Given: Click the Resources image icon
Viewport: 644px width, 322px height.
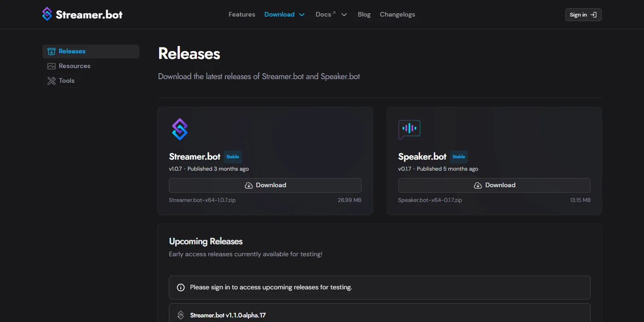Looking at the screenshot, I should click(x=52, y=66).
